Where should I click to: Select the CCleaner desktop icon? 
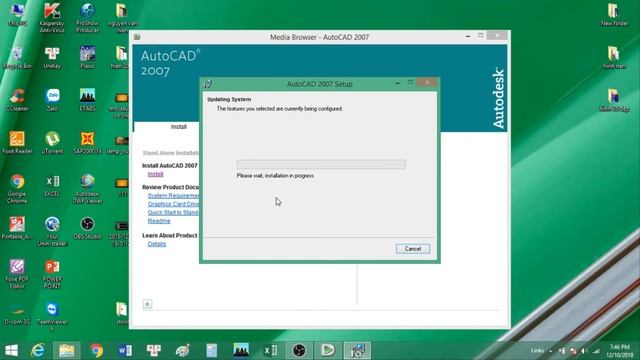tap(17, 100)
